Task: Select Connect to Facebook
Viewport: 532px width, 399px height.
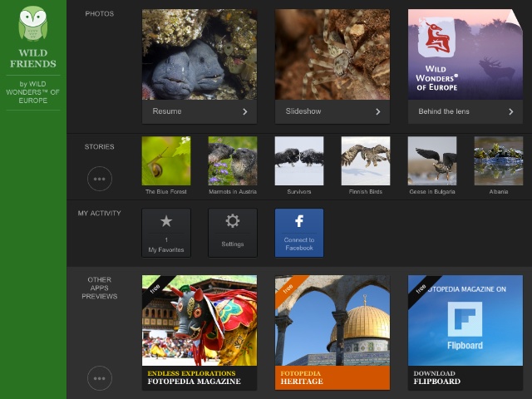Action: [299, 233]
